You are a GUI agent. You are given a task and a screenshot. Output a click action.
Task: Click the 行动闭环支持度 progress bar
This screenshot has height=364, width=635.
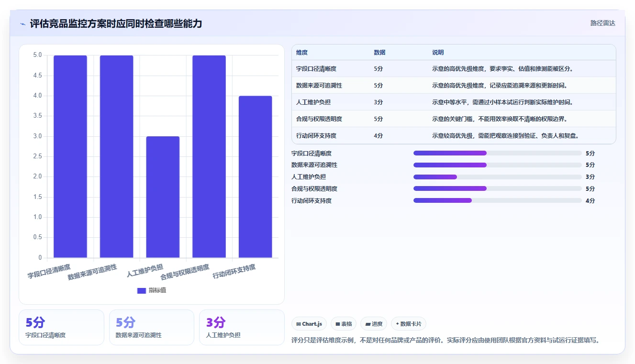(x=498, y=200)
